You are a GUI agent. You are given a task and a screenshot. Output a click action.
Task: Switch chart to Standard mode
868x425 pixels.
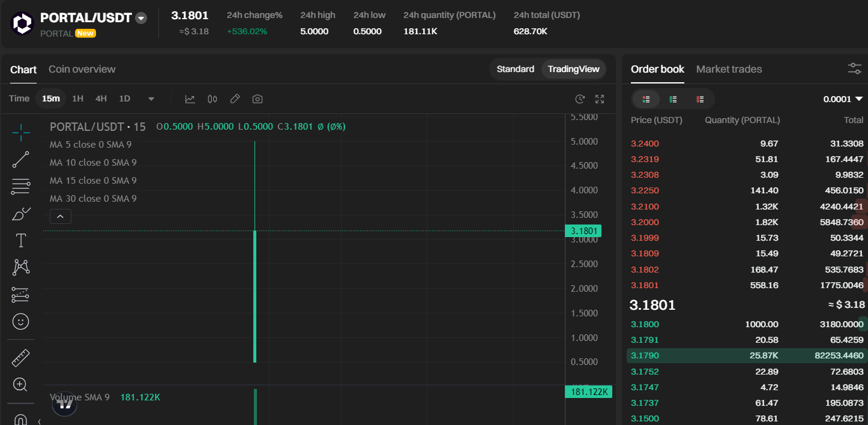[x=515, y=69]
